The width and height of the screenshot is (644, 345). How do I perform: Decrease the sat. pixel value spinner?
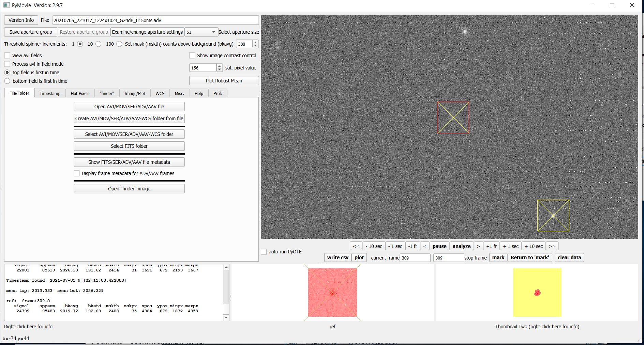[x=220, y=69]
